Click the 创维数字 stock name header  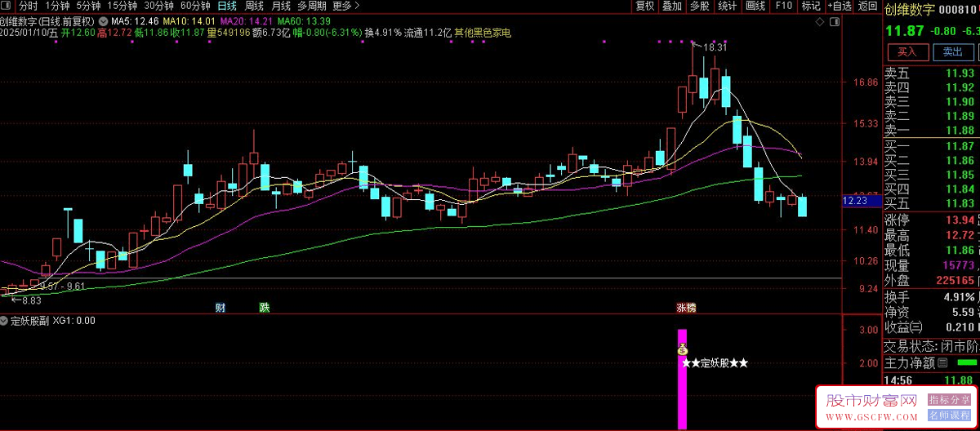click(909, 9)
